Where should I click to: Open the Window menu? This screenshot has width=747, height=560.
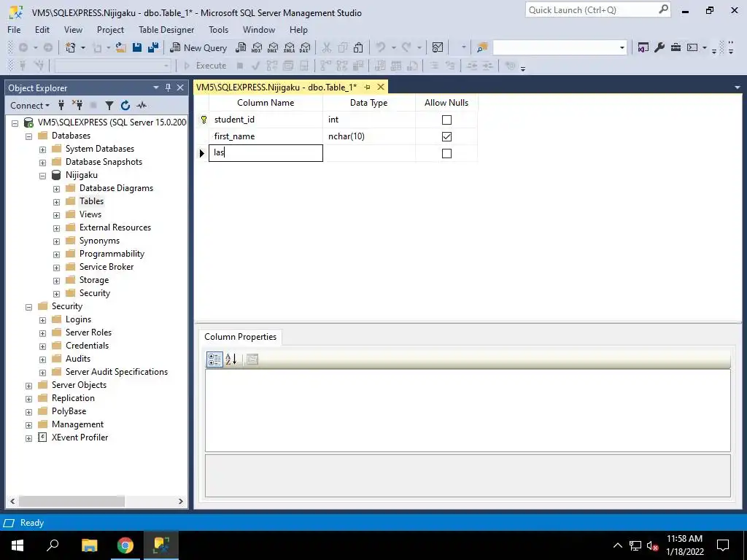259,29
